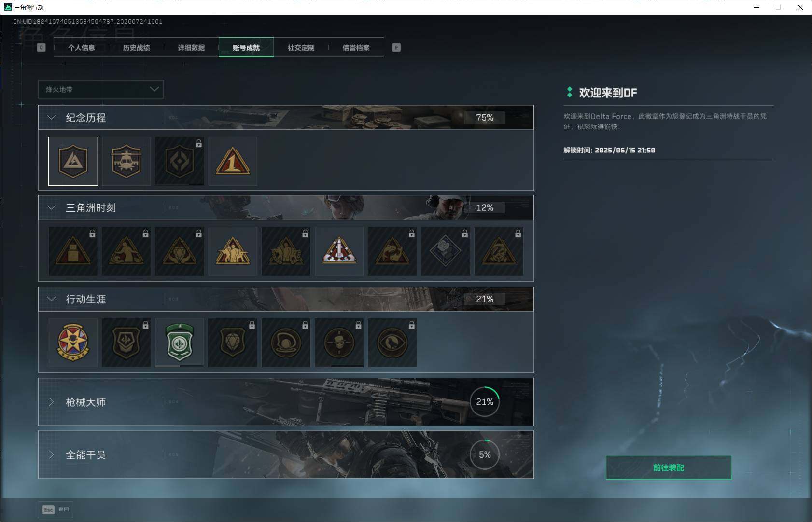Switch to the 历史战绩 tab
The width and height of the screenshot is (812, 522).
[137, 47]
